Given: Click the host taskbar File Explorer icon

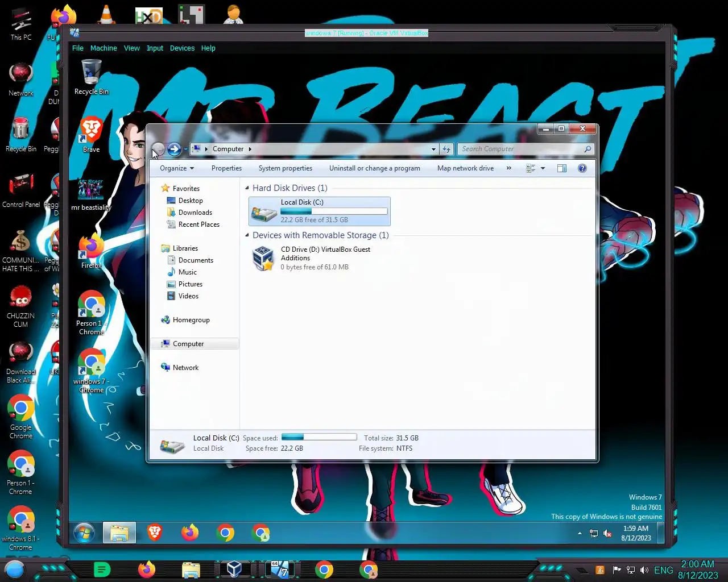Looking at the screenshot, I should pyautogui.click(x=191, y=569).
